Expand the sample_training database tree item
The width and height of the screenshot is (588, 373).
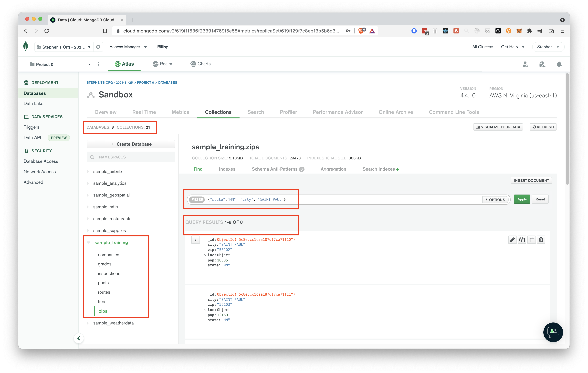89,242
